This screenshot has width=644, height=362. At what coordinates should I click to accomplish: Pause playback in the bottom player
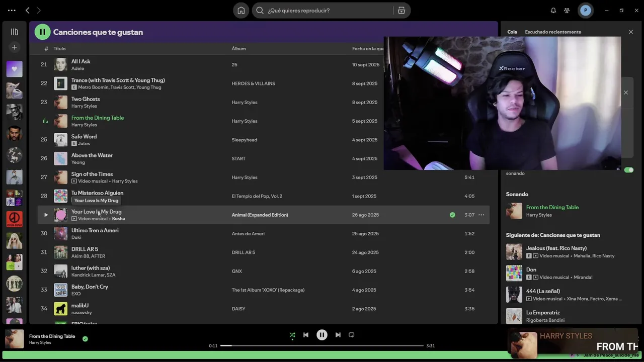pyautogui.click(x=322, y=335)
